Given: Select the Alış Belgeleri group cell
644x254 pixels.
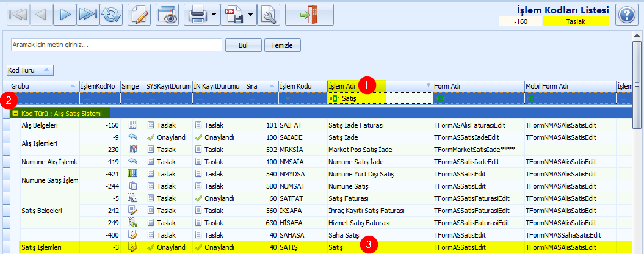Looking at the screenshot, I should (49, 125).
